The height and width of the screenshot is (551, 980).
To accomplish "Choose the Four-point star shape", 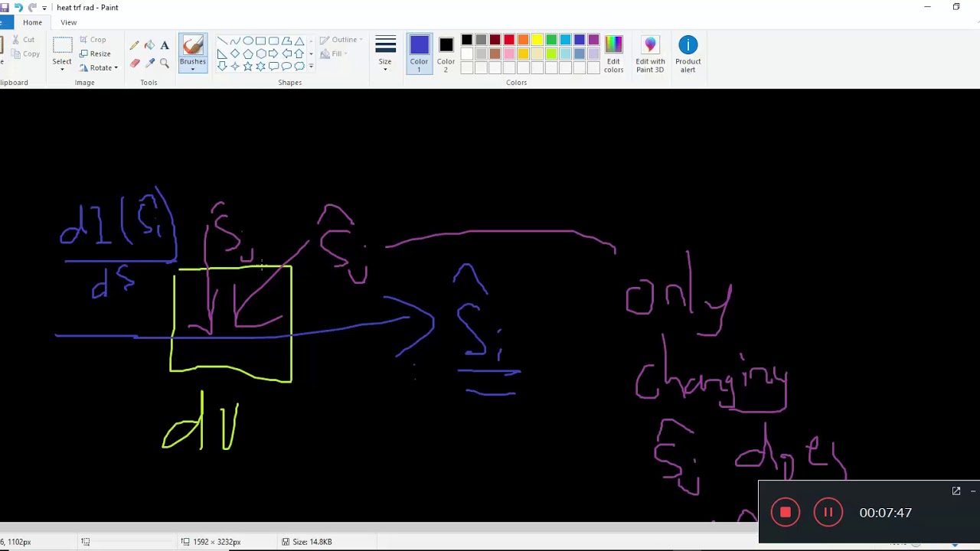I will pyautogui.click(x=235, y=66).
